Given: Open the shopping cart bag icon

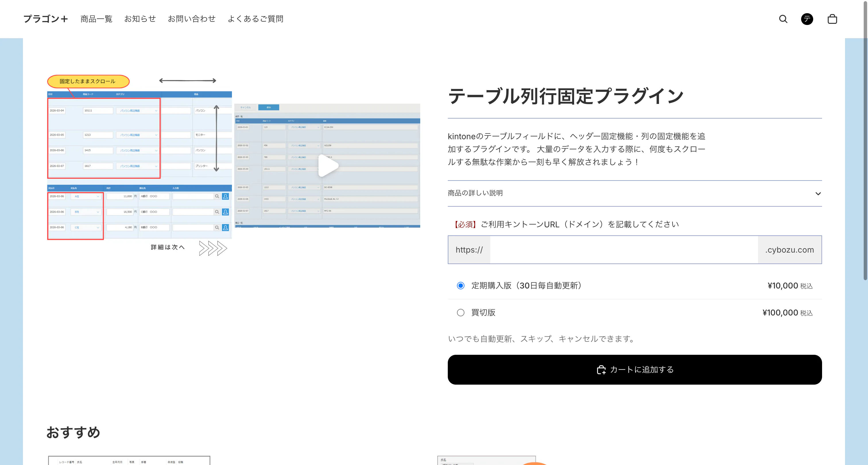Looking at the screenshot, I should [x=832, y=19].
